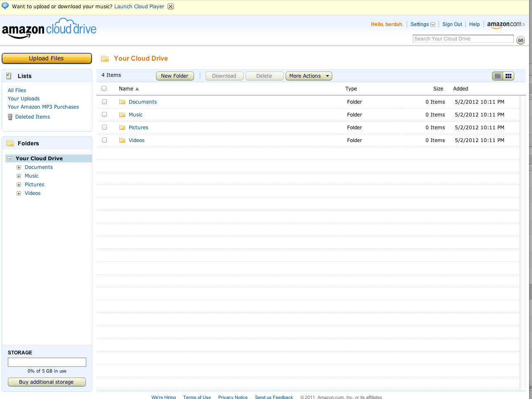
Task: Click Buy additional storage button
Action: (47, 382)
